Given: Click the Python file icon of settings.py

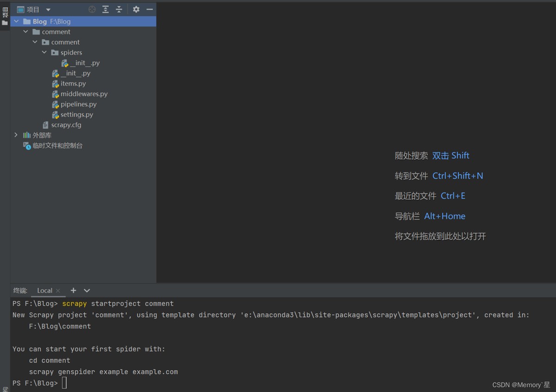Looking at the screenshot, I should 55,115.
